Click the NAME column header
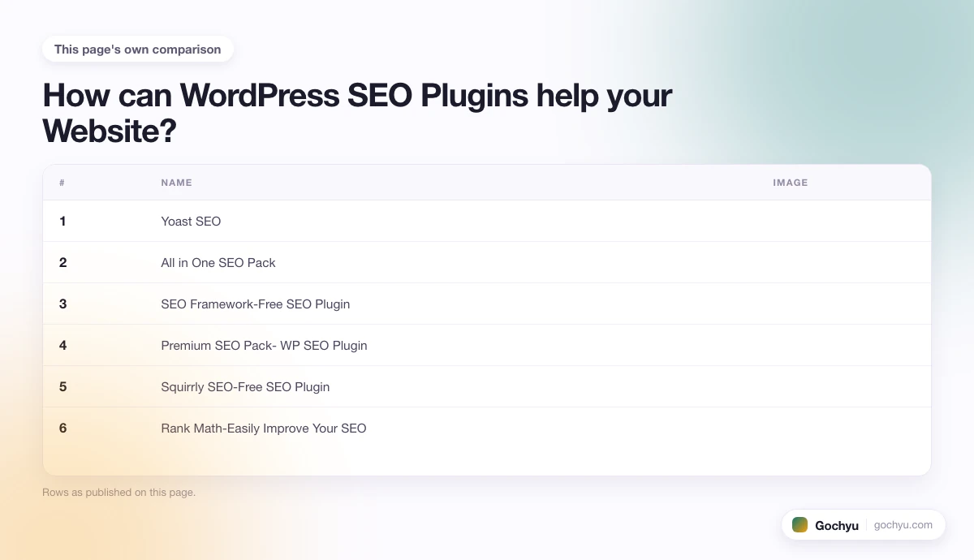The image size is (974, 560). [176, 183]
